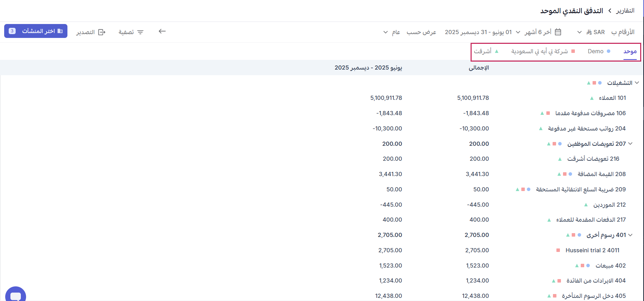Select the شركة بي أيه بي السعودية tab
The image size is (644, 301).
(539, 51)
